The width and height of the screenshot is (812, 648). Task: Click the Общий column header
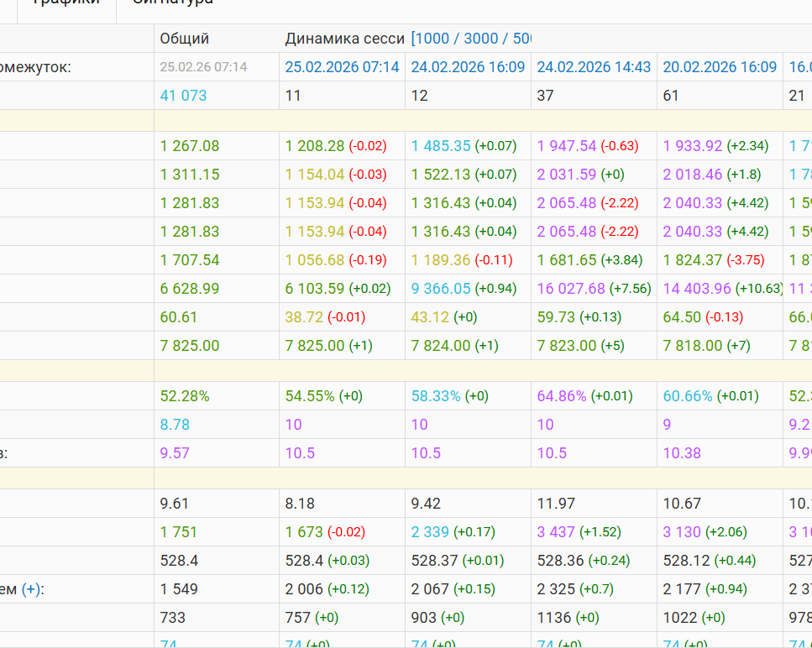(x=184, y=39)
